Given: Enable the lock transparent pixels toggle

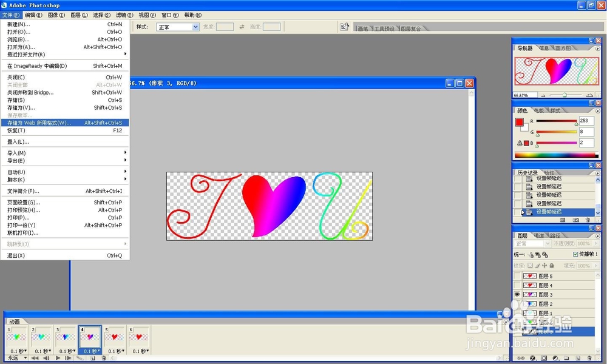Looking at the screenshot, I should pos(530,265).
